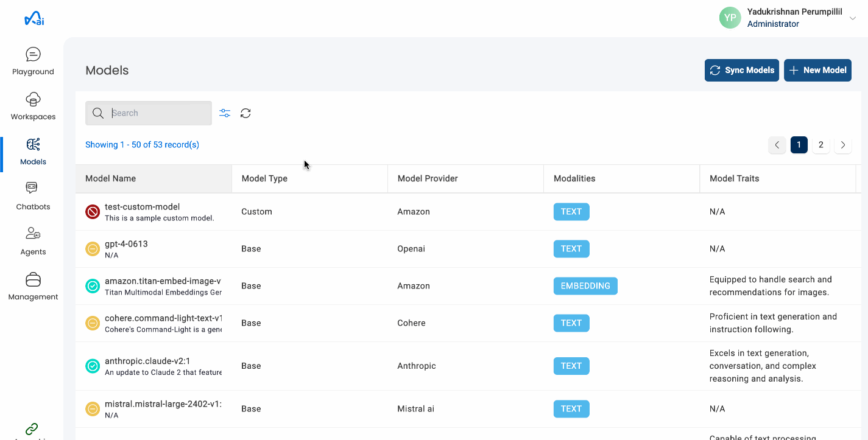Click TEXT badge for mistral.mistral-large-2402

point(571,409)
